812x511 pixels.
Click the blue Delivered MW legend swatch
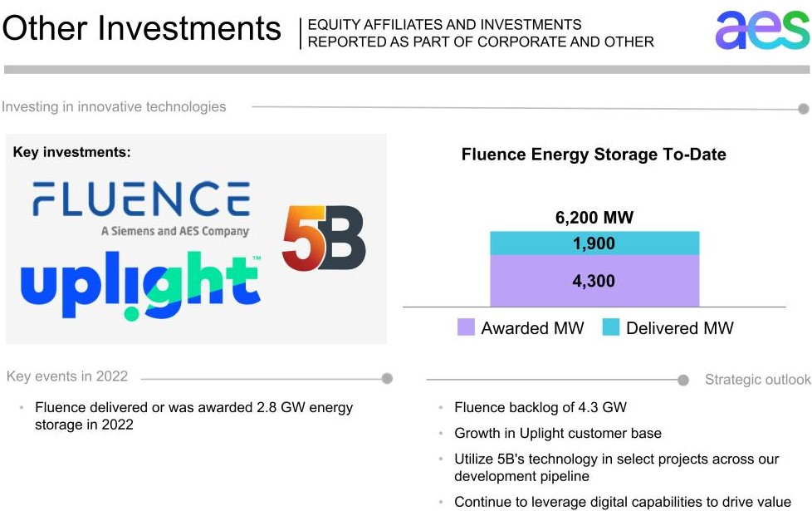(x=611, y=327)
